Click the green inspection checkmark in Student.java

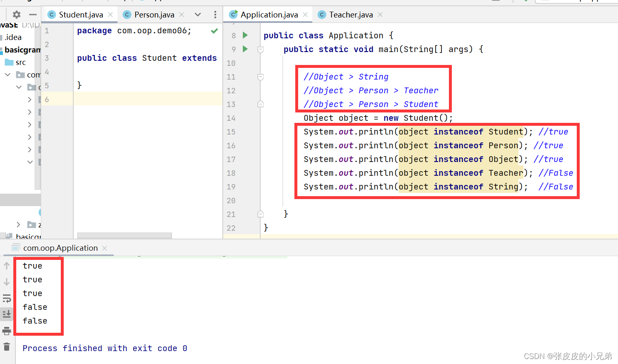214,31
